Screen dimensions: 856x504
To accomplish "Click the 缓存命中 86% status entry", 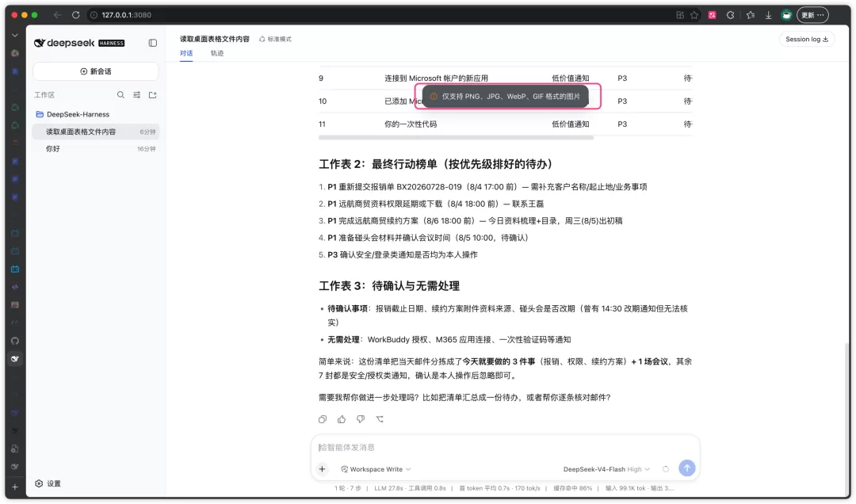I will pyautogui.click(x=573, y=489).
